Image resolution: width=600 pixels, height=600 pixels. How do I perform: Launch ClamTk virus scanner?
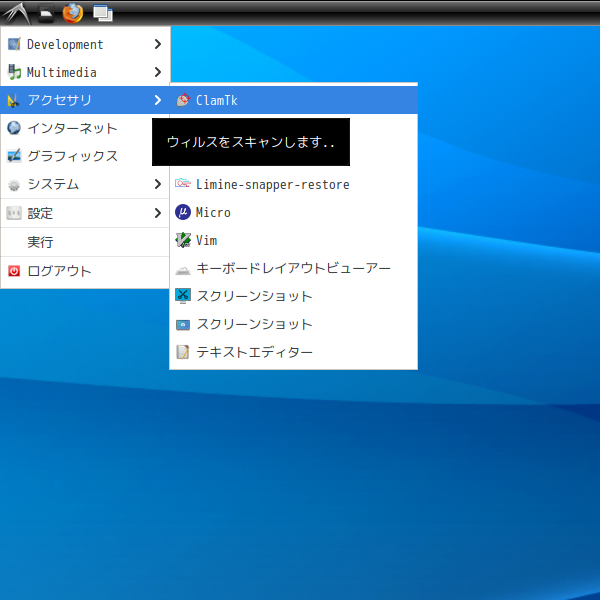click(293, 100)
